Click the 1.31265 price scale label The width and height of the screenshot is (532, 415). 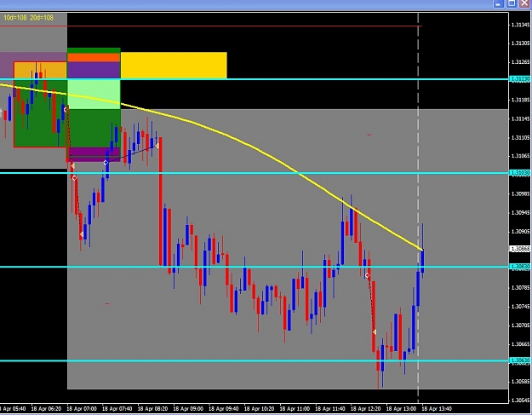[520, 62]
